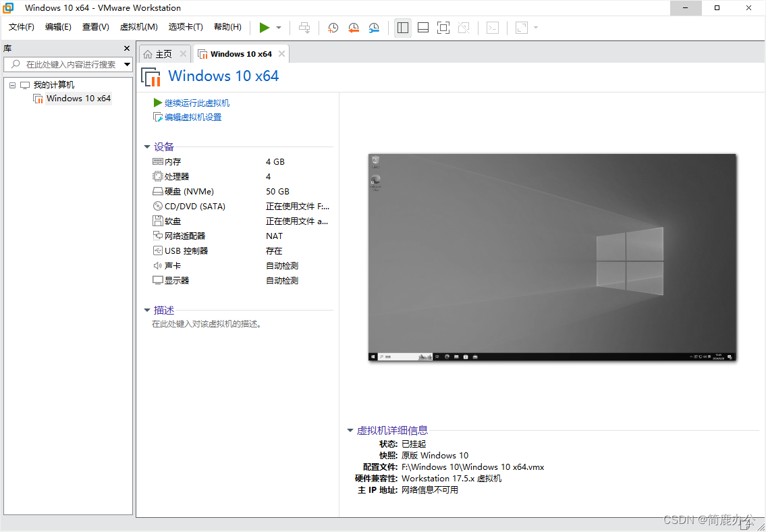Image resolution: width=766 pixels, height=532 pixels.
Task: Switch to the 主页 tab
Action: 164,54
